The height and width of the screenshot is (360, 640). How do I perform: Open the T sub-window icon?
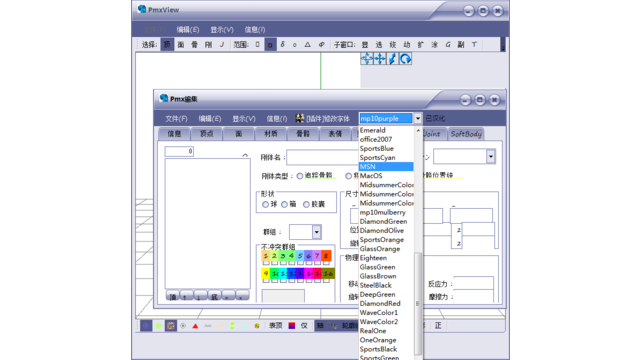coord(474,44)
